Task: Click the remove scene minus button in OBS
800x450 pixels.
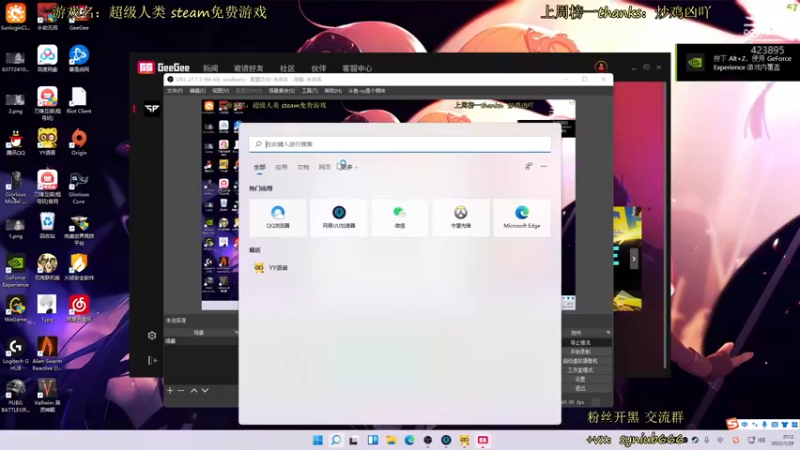Action: pos(181,390)
